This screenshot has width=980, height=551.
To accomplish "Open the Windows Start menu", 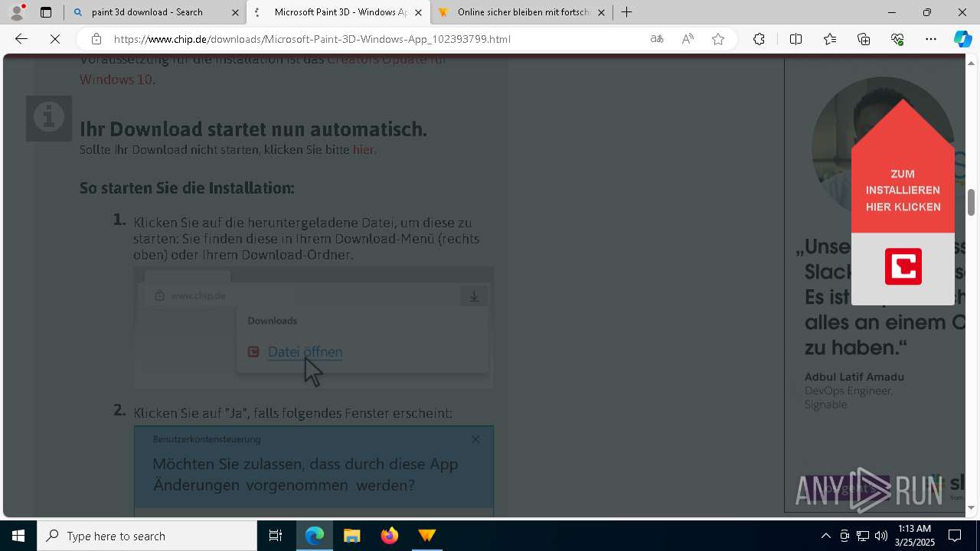I will tap(18, 536).
